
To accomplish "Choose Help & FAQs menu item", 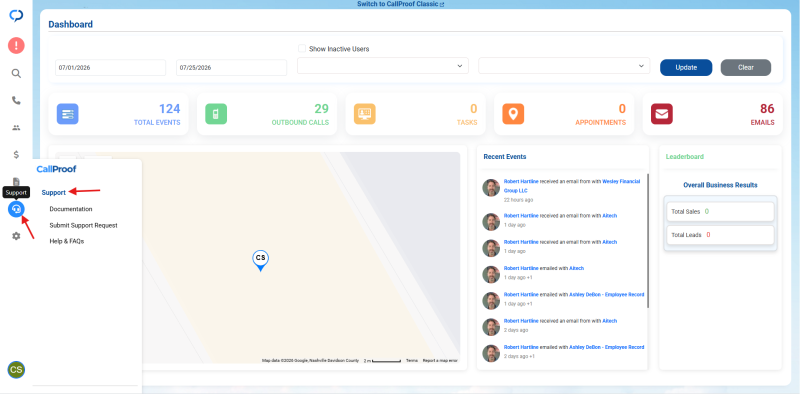I will coord(67,241).
